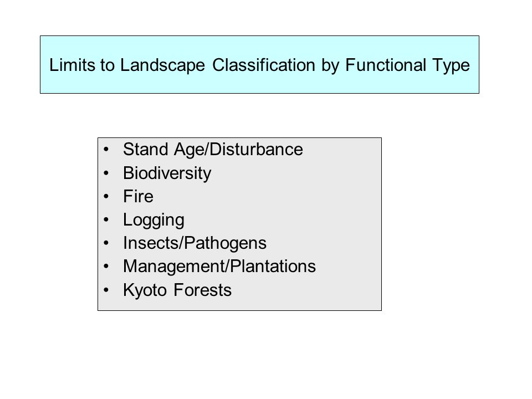
Task: Click the bullet dot before 'Biodiversity'
Action: pyautogui.click(x=106, y=173)
